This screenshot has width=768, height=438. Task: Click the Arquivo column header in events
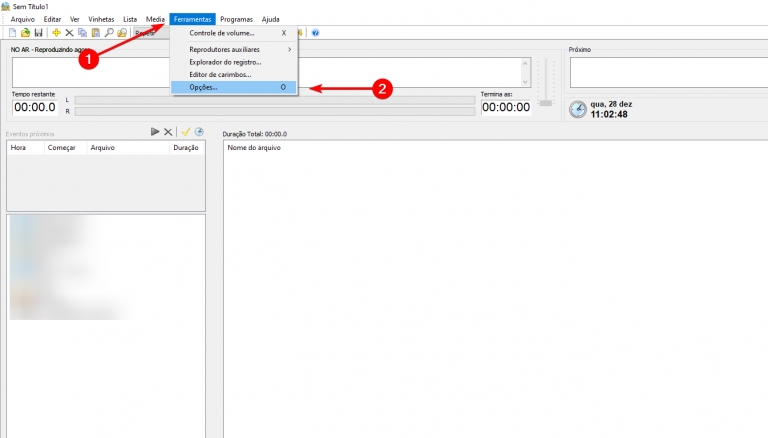(102, 148)
